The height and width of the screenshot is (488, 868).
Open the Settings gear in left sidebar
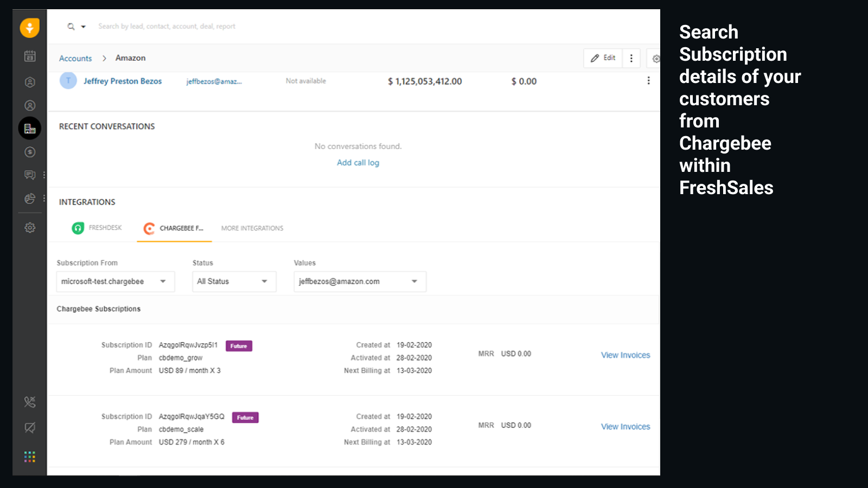30,228
